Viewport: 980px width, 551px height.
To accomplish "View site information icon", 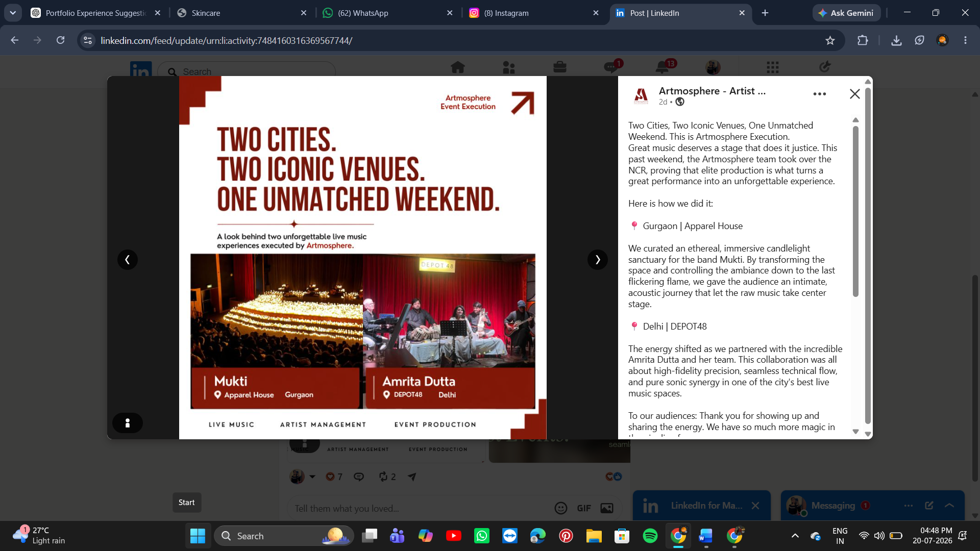I will point(88,40).
